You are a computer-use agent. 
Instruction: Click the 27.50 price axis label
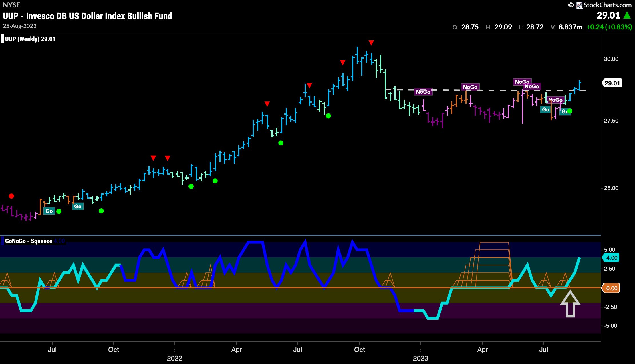tap(611, 121)
